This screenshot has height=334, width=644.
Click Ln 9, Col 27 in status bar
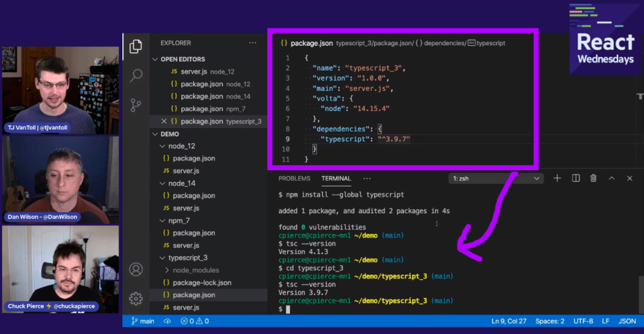coord(509,321)
